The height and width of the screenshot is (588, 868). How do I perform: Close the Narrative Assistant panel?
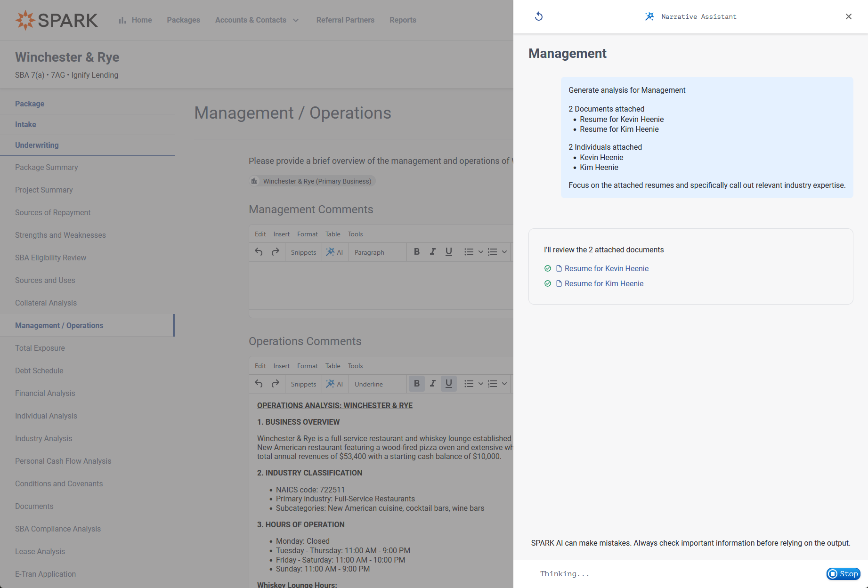coord(849,16)
